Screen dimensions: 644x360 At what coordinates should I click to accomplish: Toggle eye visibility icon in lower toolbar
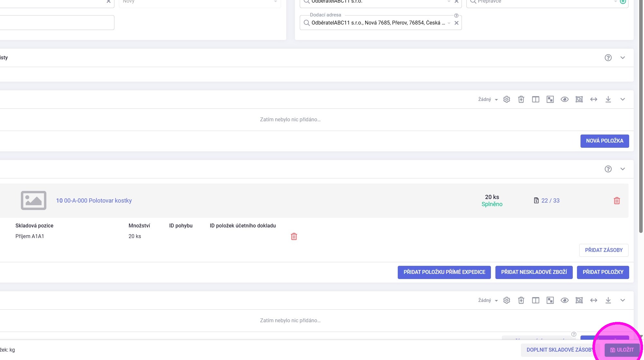[565, 300]
